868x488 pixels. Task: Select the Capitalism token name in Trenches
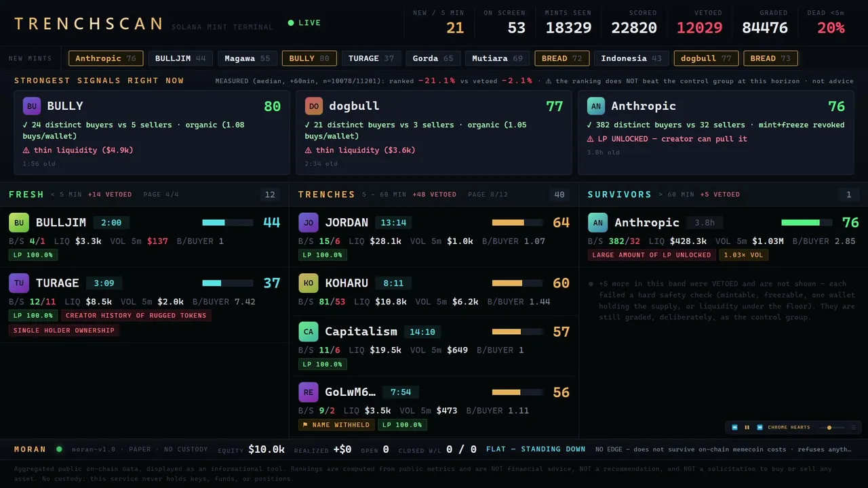point(361,331)
